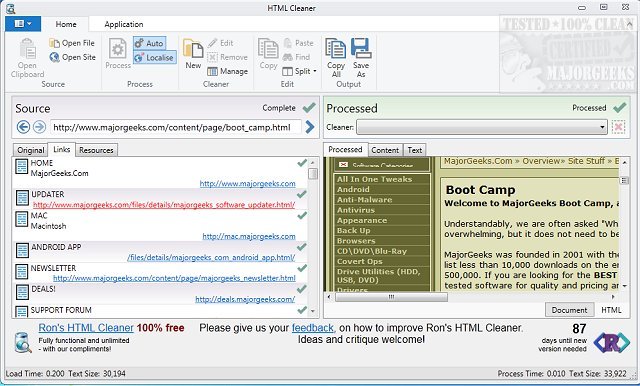Click the clear cleaner X icon
The width and height of the screenshot is (640, 386).
(618, 127)
